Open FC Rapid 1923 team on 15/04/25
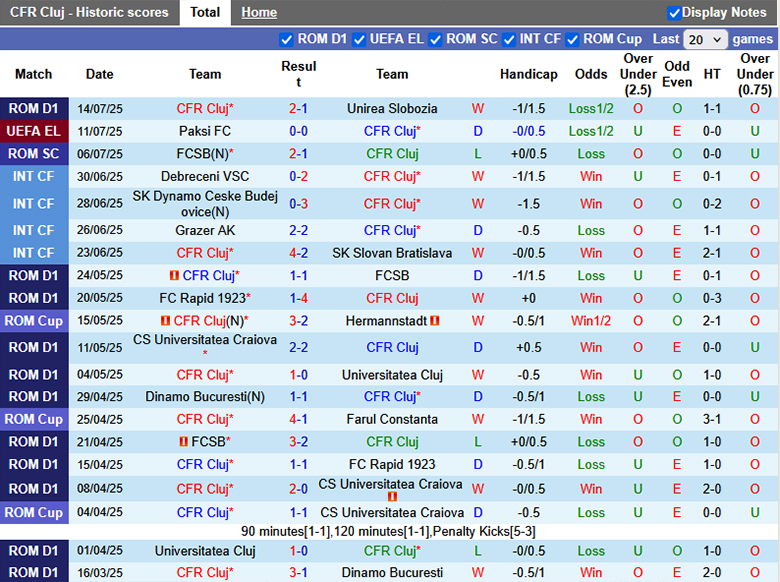 (392, 465)
